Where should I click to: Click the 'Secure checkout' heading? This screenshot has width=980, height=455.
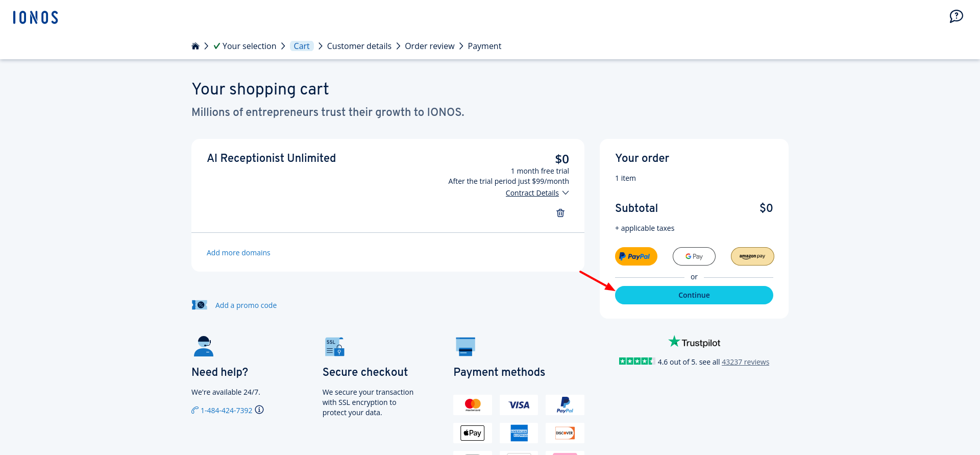[365, 372]
